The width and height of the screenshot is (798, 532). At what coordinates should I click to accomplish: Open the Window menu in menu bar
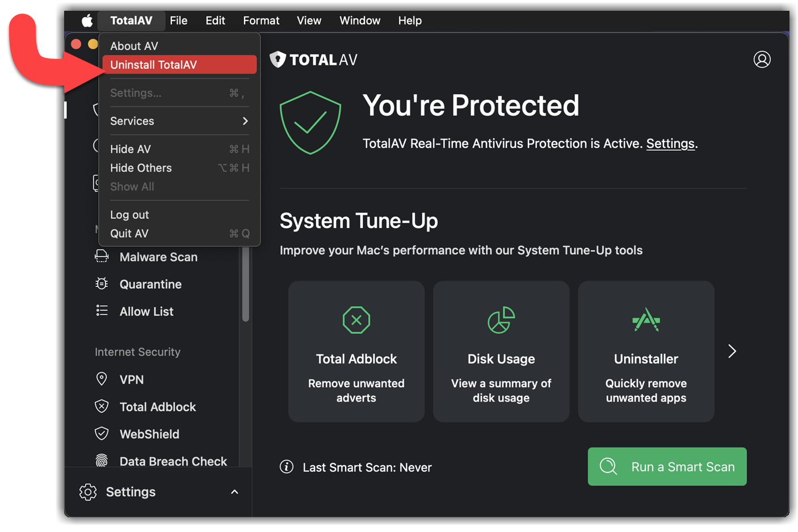359,21
